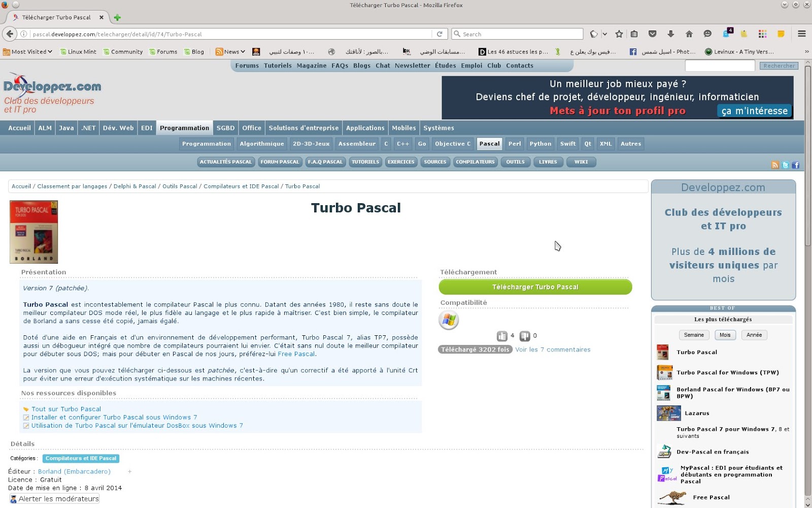Bookmark this page with the star icon
812x508 pixels.
619,34
